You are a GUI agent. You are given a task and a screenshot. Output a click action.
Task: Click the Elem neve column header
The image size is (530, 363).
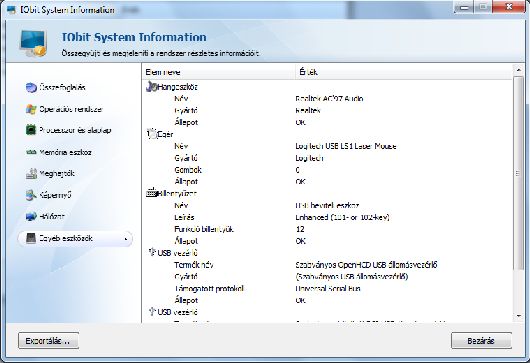(219, 72)
